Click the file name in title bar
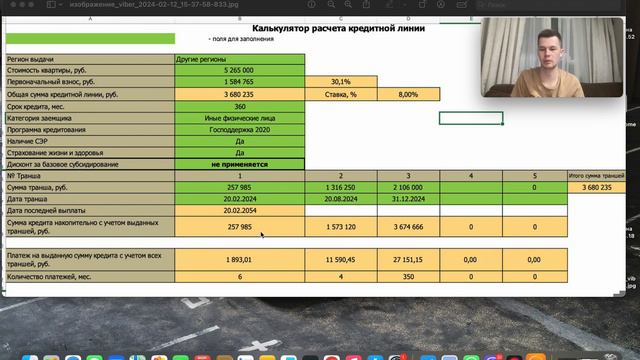Screen dimensions: 640x360 154,4
